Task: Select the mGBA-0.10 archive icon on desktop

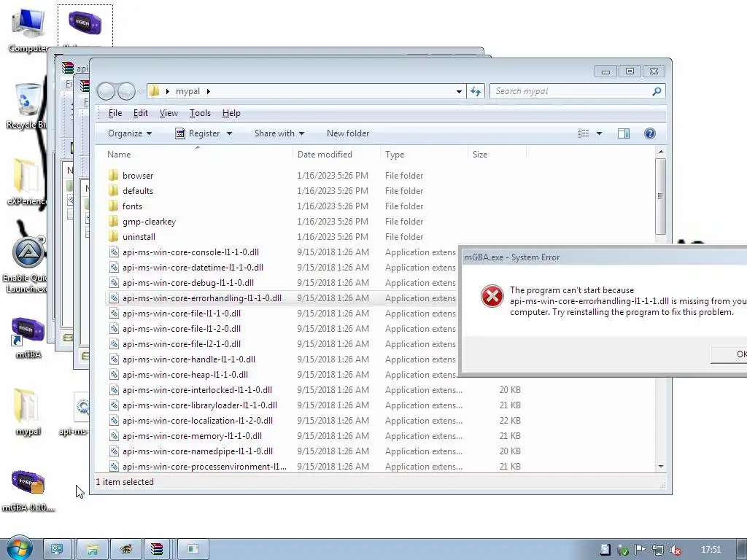Action: [x=28, y=490]
